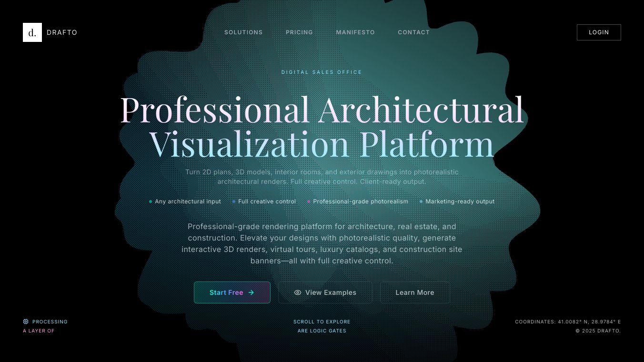Click the eye icon in View Examples
This screenshot has height=362, width=644.
(298, 292)
